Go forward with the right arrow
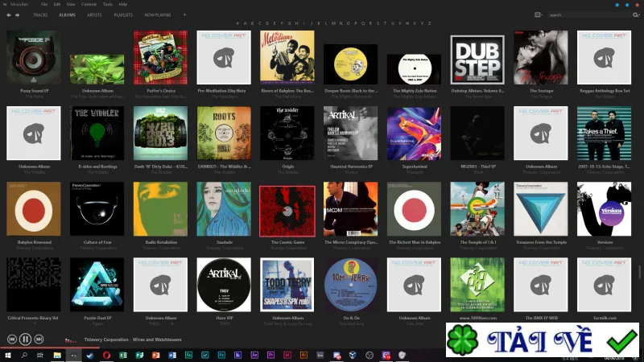The width and height of the screenshot is (644, 362). pyautogui.click(x=17, y=14)
